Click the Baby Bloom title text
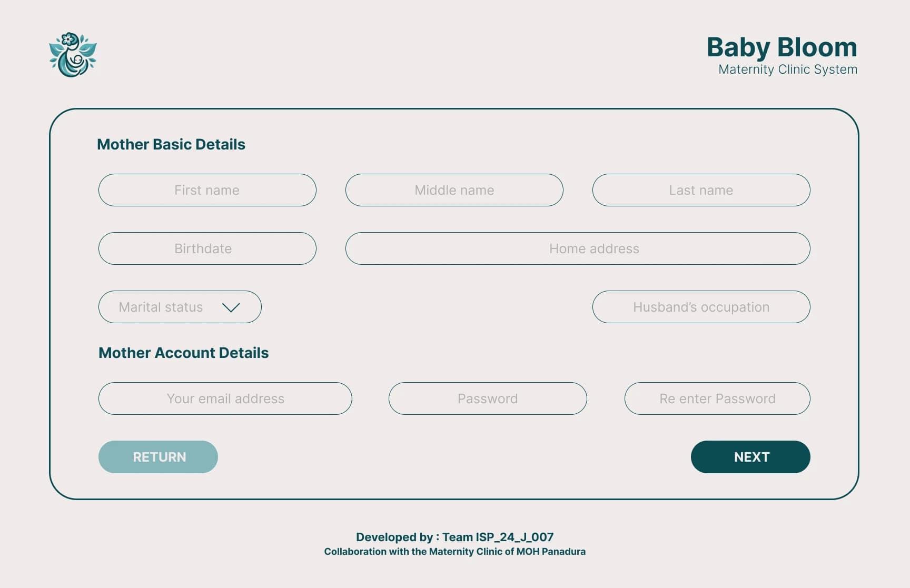 [x=782, y=47]
